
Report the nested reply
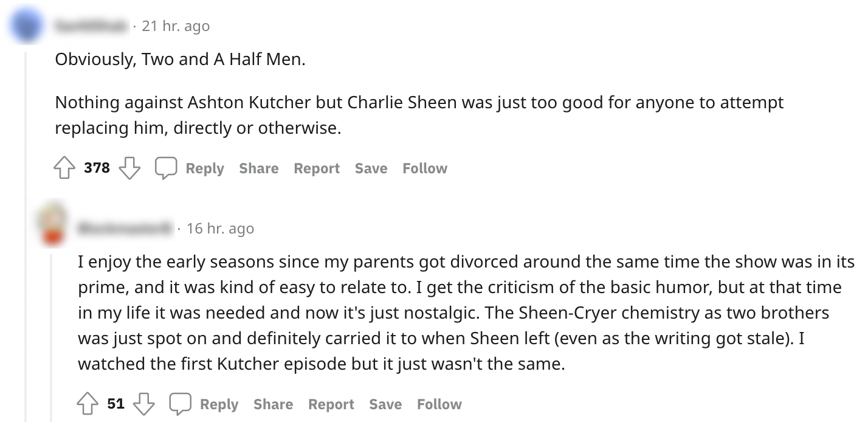coord(331,404)
